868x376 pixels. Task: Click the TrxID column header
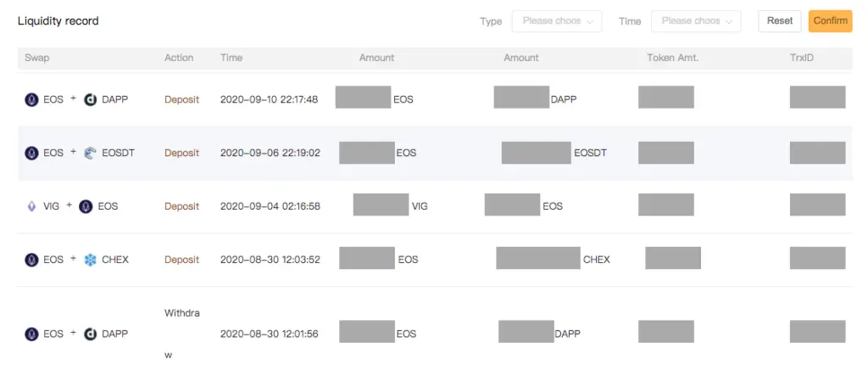pyautogui.click(x=802, y=58)
